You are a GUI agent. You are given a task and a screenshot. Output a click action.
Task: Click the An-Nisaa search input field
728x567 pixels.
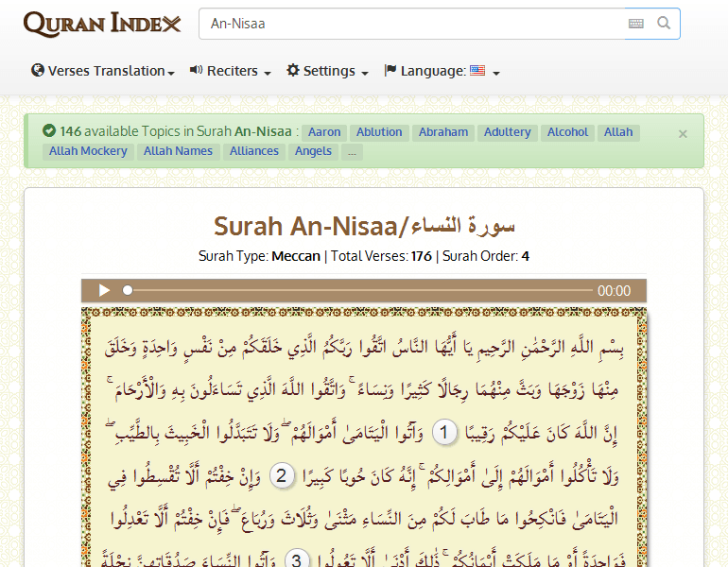pos(411,24)
